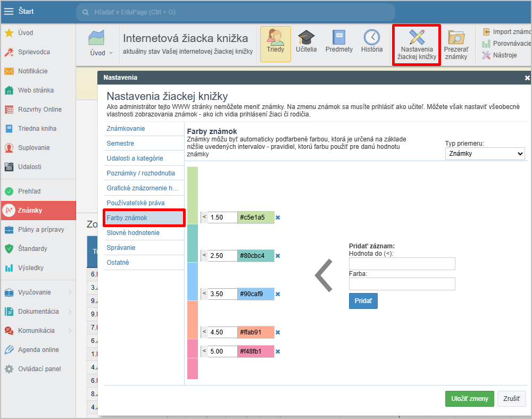Remove the 1.50 color rule

coord(278,217)
